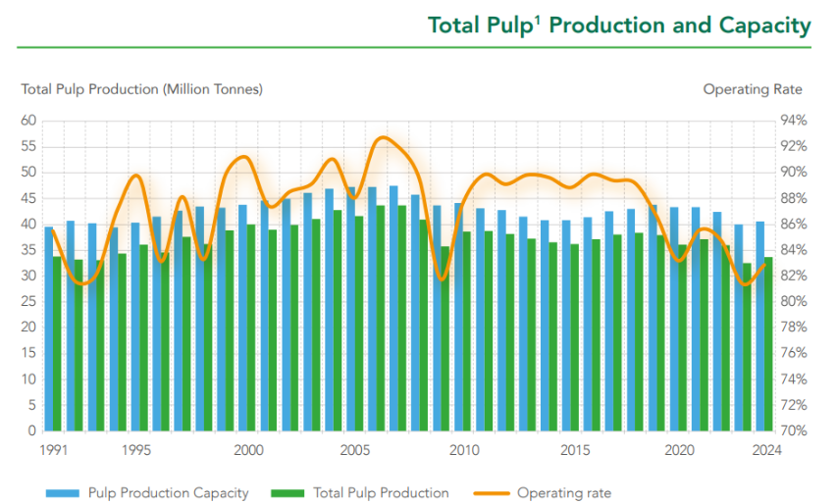
Task: Click the 70% right axis value
Action: [x=794, y=430]
